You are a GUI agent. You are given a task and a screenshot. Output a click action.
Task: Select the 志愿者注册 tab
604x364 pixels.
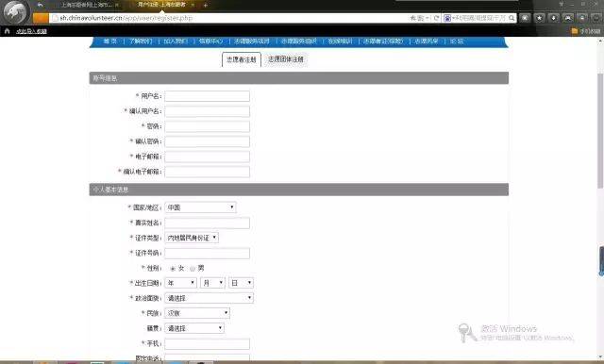pos(242,59)
